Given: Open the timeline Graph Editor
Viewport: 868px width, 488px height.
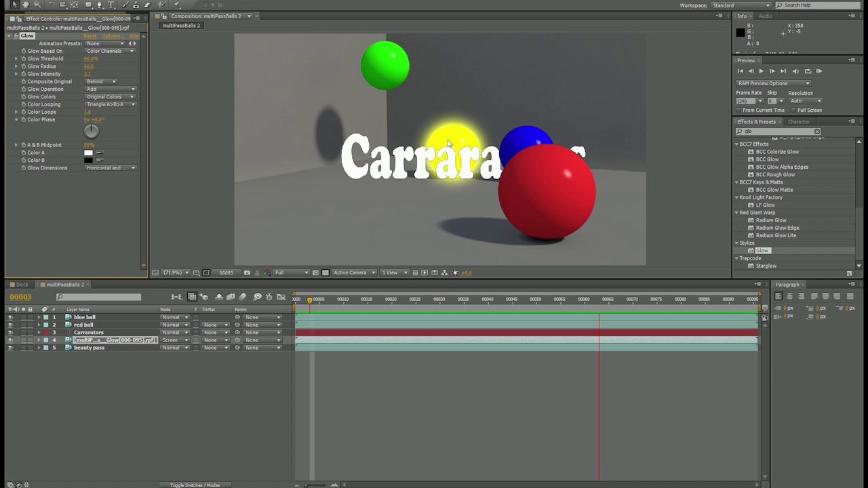Looking at the screenshot, I should click(x=281, y=297).
